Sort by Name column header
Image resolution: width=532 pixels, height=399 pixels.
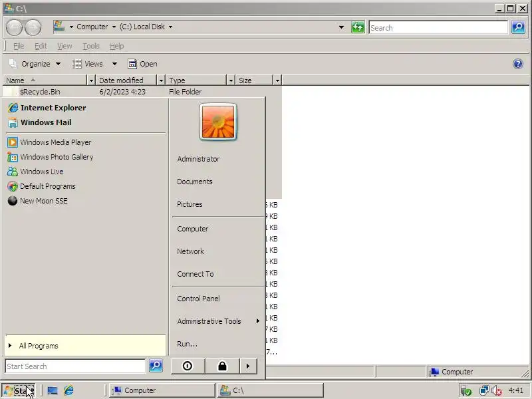point(45,80)
